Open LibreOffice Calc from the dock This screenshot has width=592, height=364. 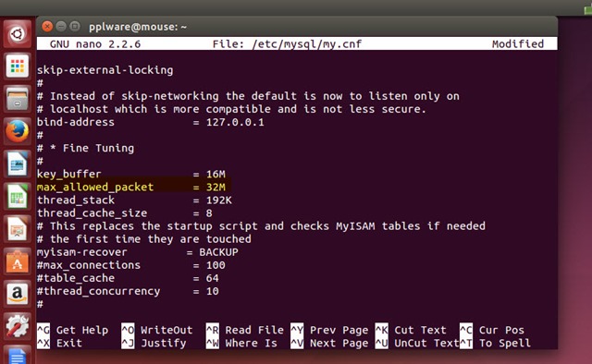[x=17, y=197]
